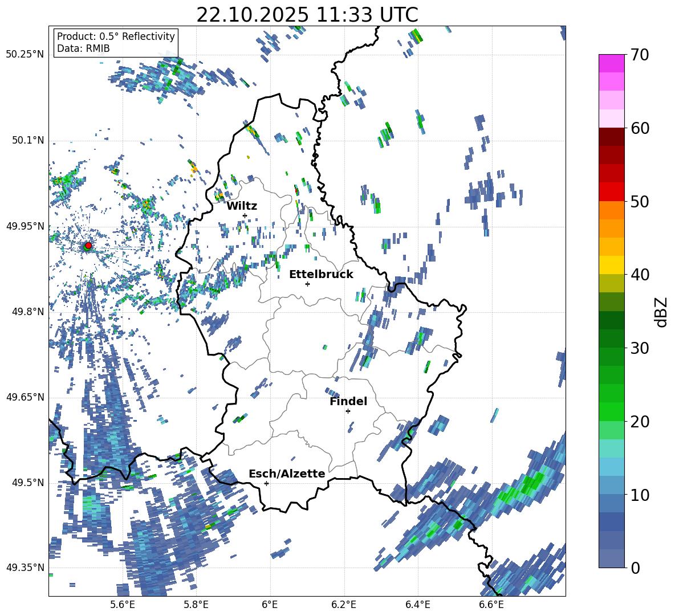Click the 6.6°E longitude label
Screen dimensions: 675x616
click(491, 605)
